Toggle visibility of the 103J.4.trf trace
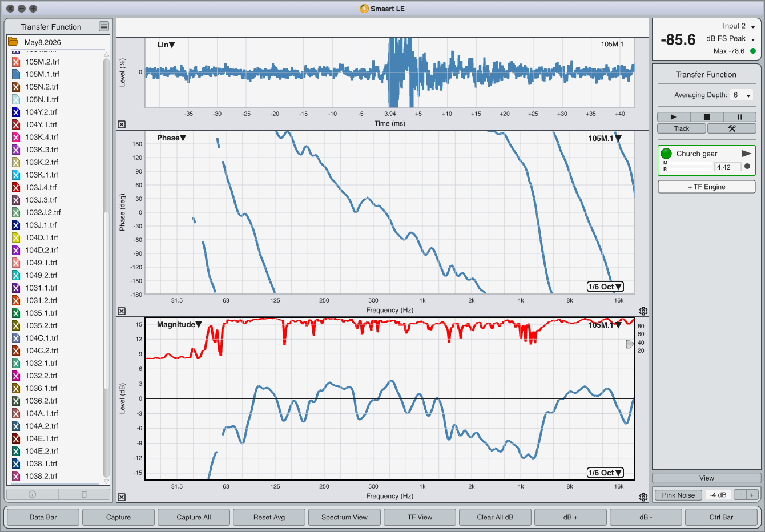The width and height of the screenshot is (765, 532). [x=16, y=187]
